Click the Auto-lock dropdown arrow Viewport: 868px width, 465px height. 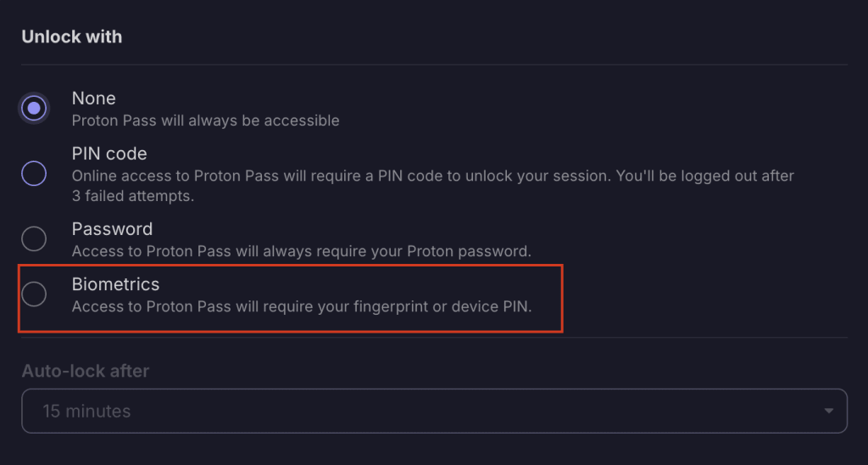click(828, 412)
